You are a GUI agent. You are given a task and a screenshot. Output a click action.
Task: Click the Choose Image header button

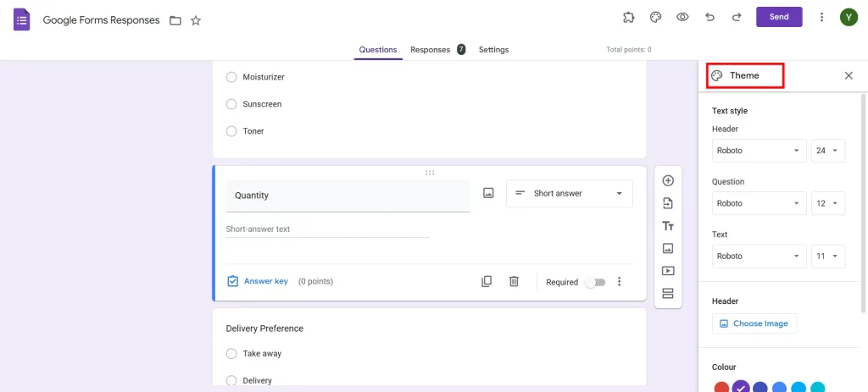(754, 323)
